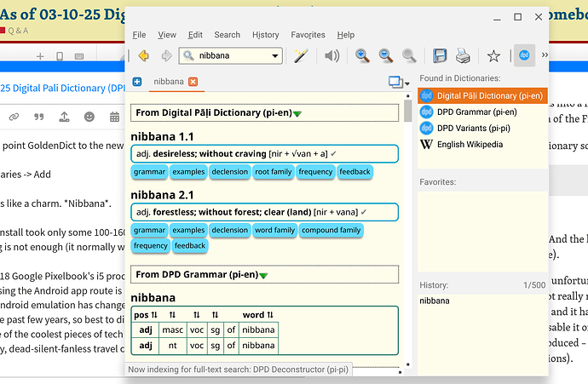Open the View menu
Screen dimensions: 588x384
pyautogui.click(x=167, y=35)
